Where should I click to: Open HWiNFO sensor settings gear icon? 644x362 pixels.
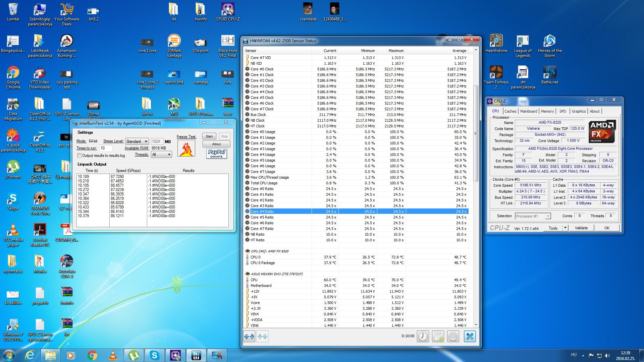[453, 336]
